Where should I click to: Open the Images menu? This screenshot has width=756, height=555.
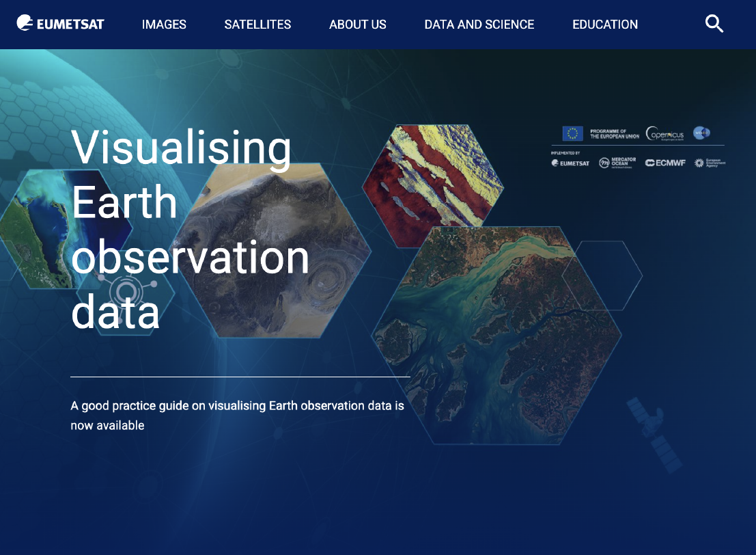(x=164, y=25)
